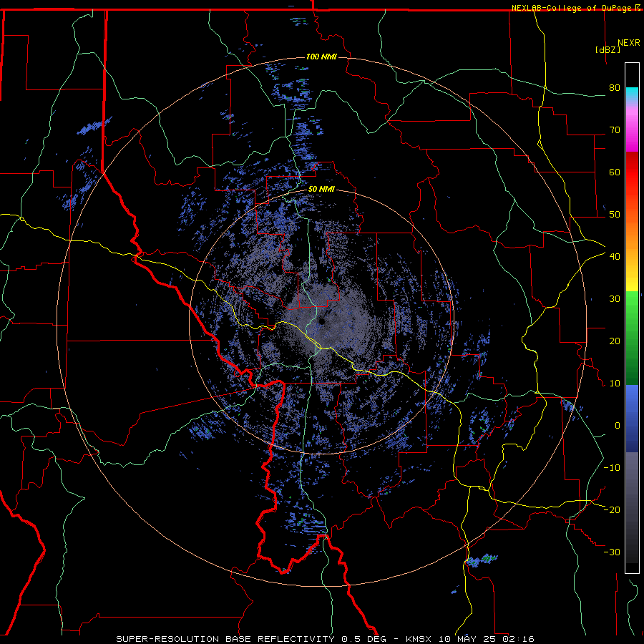Viewport: 644px width, 644px height.
Task: Click the 0.5 DEG elevation text
Action: pos(366,639)
